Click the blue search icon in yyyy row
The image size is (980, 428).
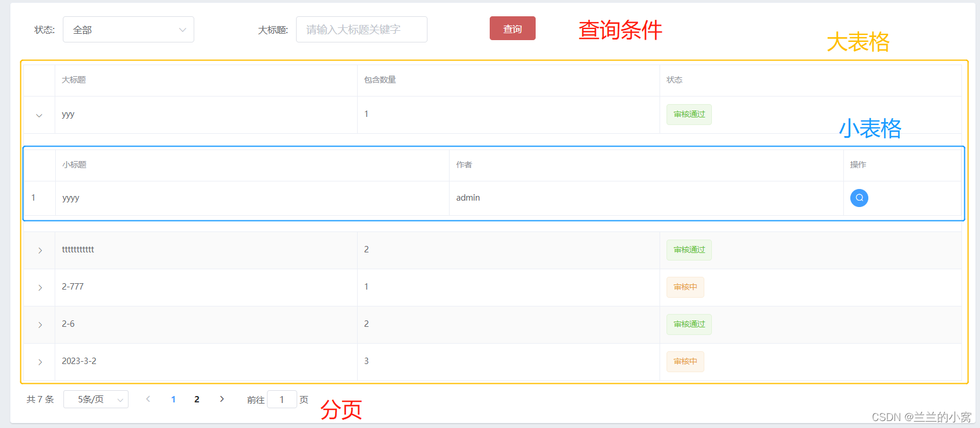click(x=859, y=198)
